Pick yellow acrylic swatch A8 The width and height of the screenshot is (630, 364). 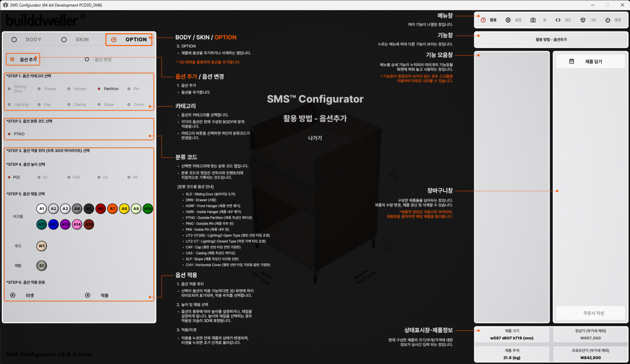point(124,209)
